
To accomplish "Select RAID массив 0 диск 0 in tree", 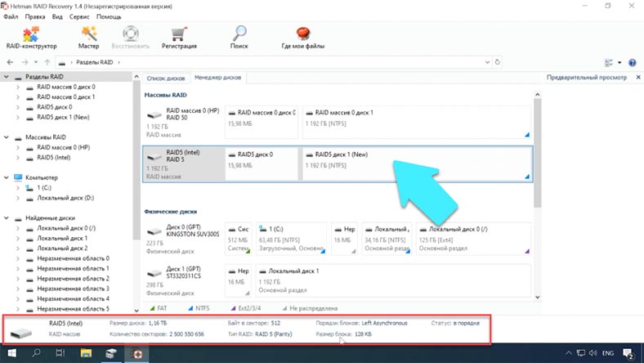I will (x=66, y=87).
